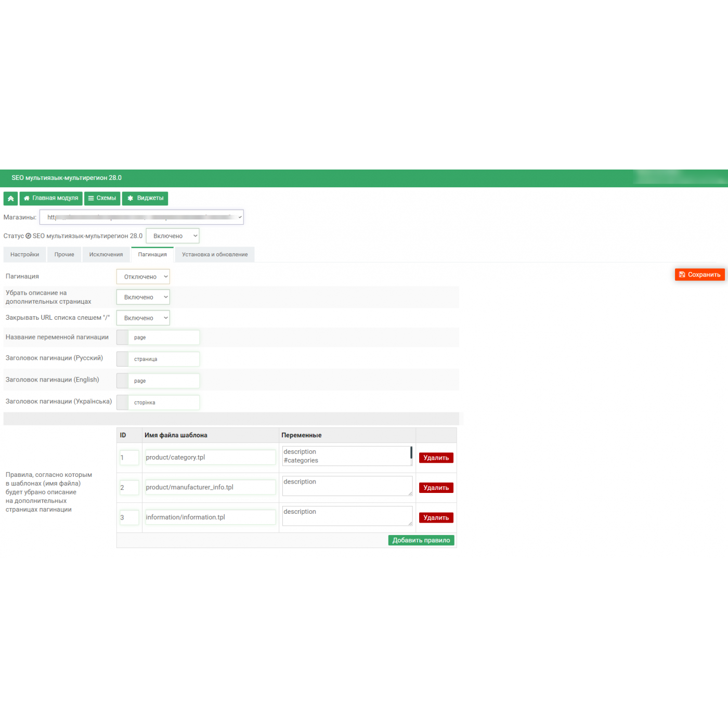The width and height of the screenshot is (728, 728).
Task: Click the product/manufacturer_info.tpl template field
Action: pyautogui.click(x=210, y=487)
